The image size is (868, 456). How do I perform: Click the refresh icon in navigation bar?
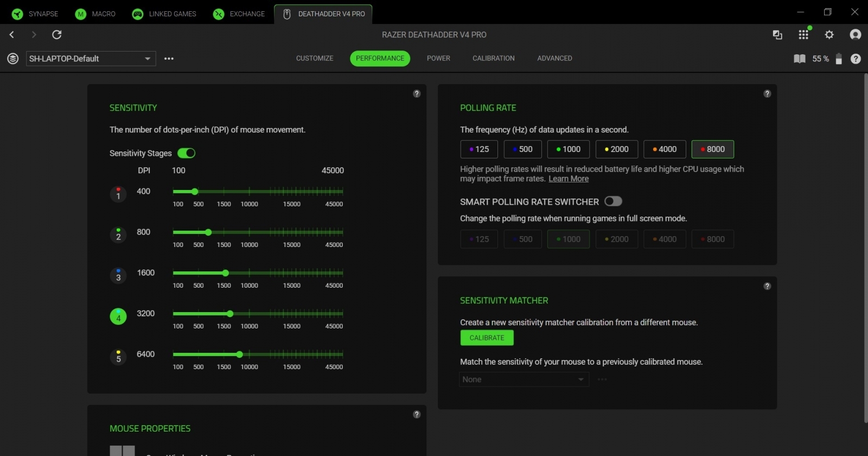click(56, 35)
